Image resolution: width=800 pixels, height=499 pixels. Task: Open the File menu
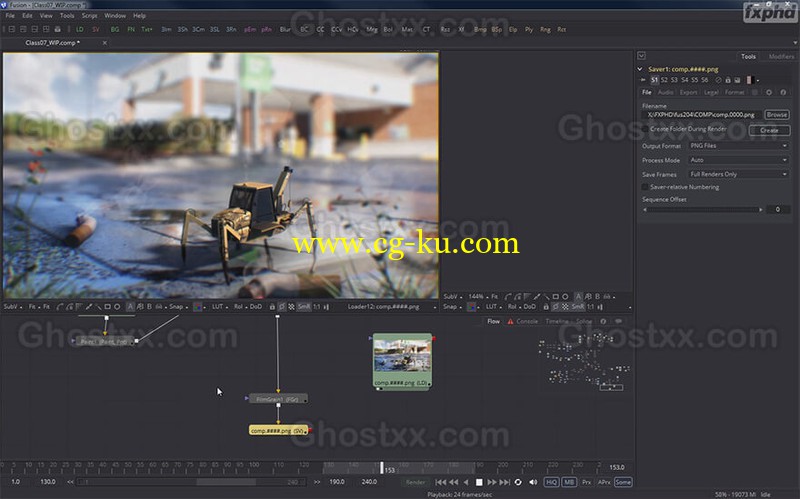(x=10, y=16)
